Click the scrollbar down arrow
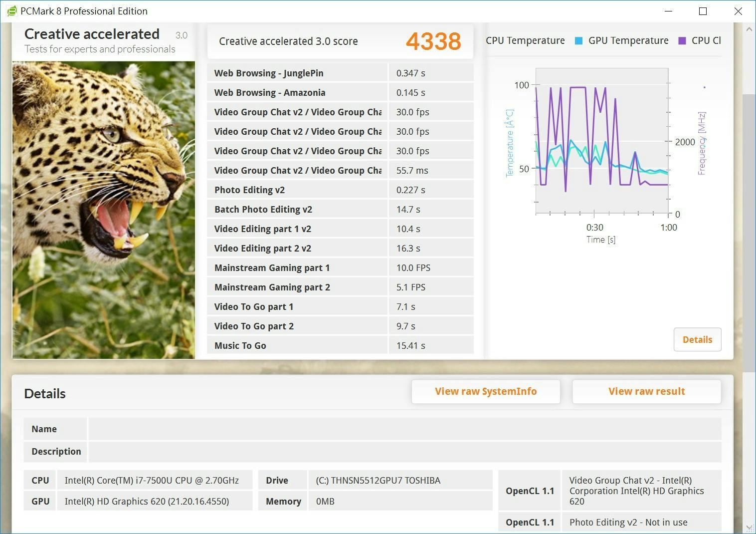The image size is (756, 534). (749, 528)
